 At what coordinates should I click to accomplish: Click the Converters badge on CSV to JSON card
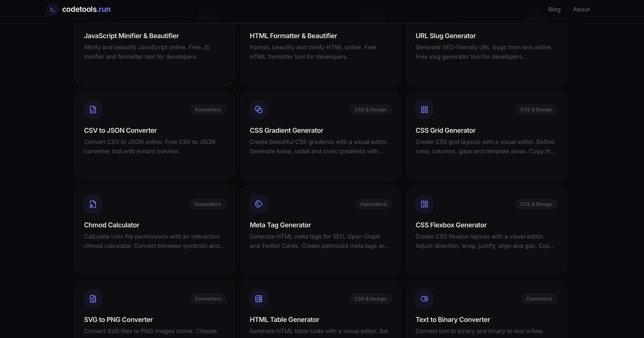(x=207, y=109)
